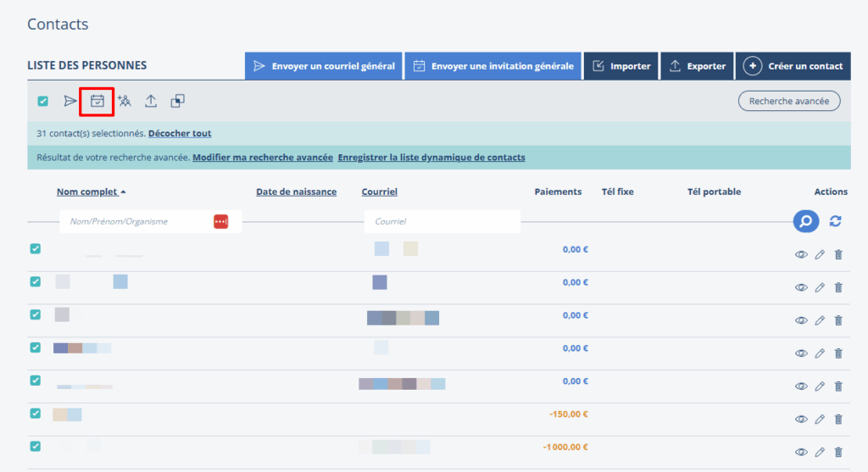Viewport: 868px width, 472px height.
Task: Toggle the select-all checkbox in the toolbar
Action: point(42,102)
